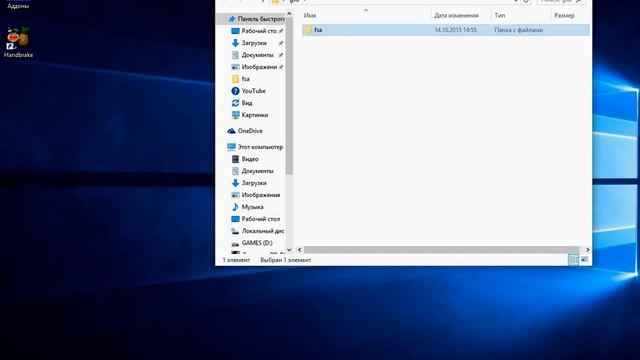
Task: Open the GAMES (D:) drive
Action: [252, 243]
